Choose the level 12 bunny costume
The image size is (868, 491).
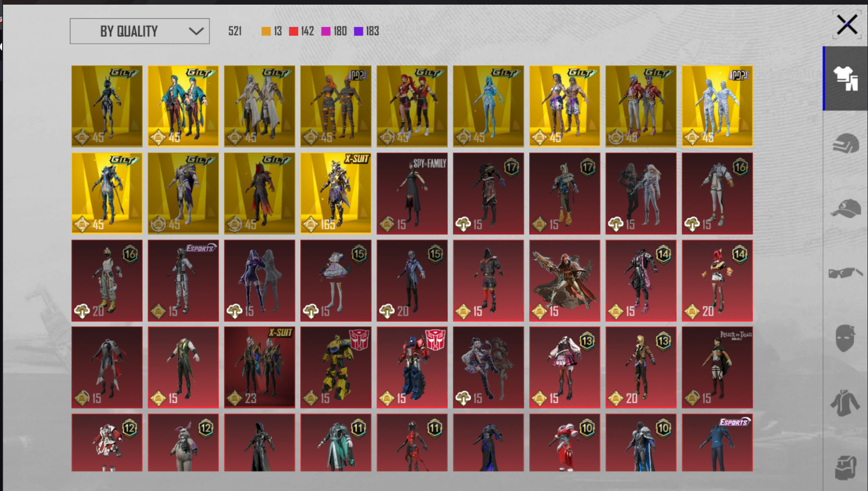183,443
